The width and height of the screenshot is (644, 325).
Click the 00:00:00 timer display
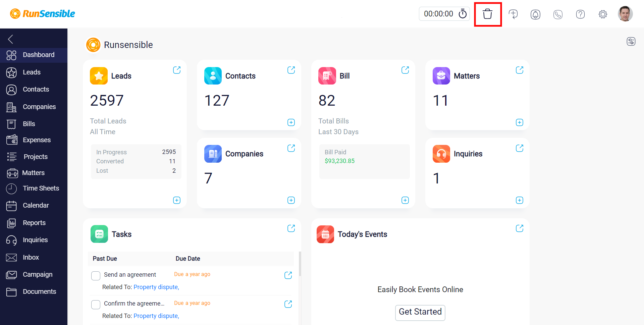pos(438,14)
